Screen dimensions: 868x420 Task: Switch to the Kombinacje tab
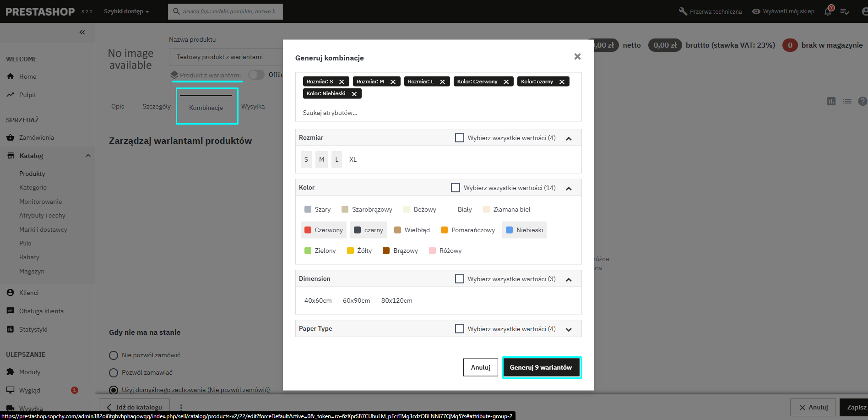click(206, 108)
